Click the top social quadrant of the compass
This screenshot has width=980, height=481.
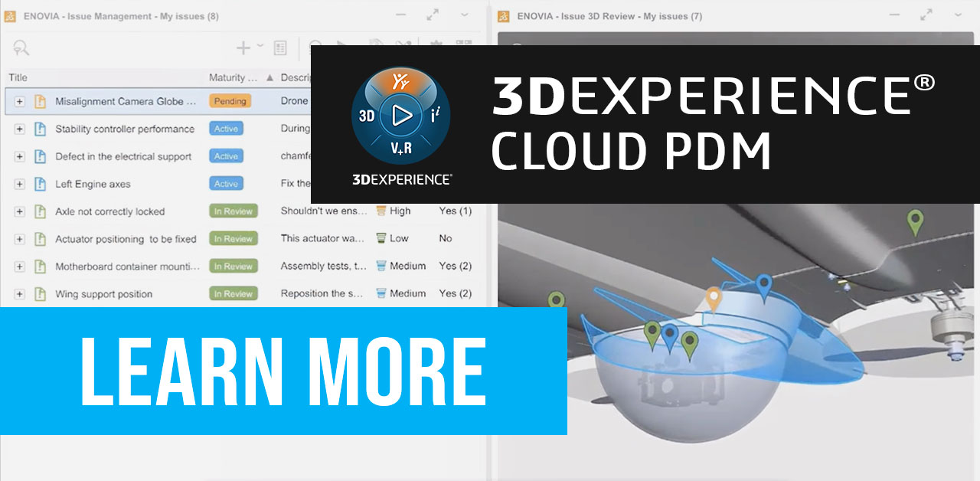[x=401, y=82]
